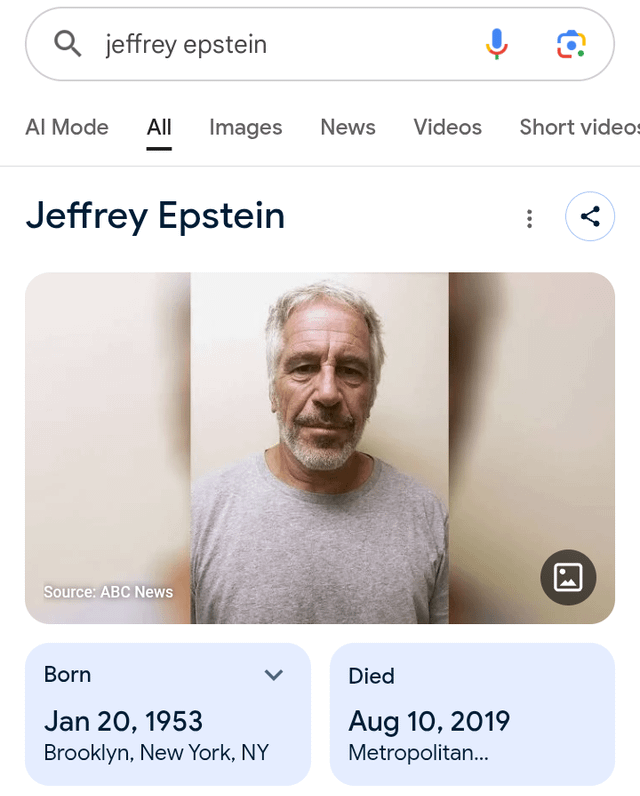Screen dimensions: 640x796
Task: Share this knowledge panel
Action: click(590, 216)
